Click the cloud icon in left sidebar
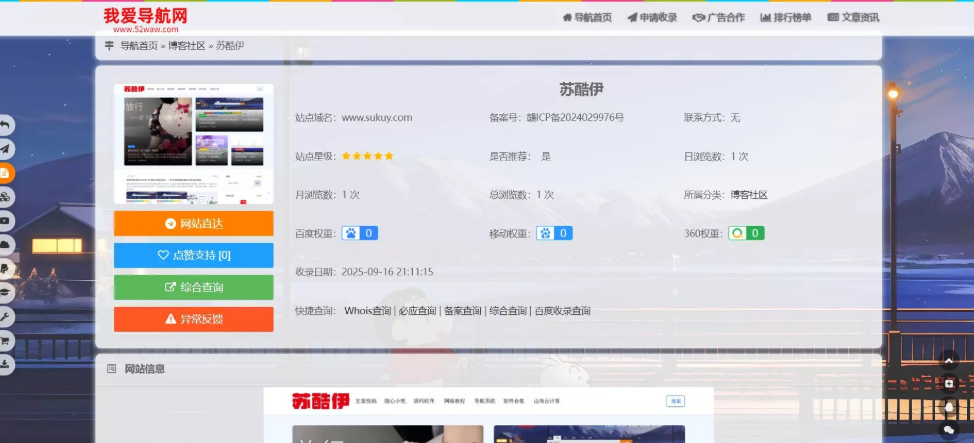 pos(5,245)
